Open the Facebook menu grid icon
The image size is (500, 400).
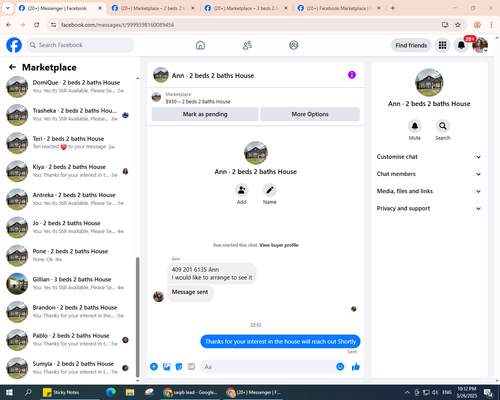pyautogui.click(x=442, y=45)
